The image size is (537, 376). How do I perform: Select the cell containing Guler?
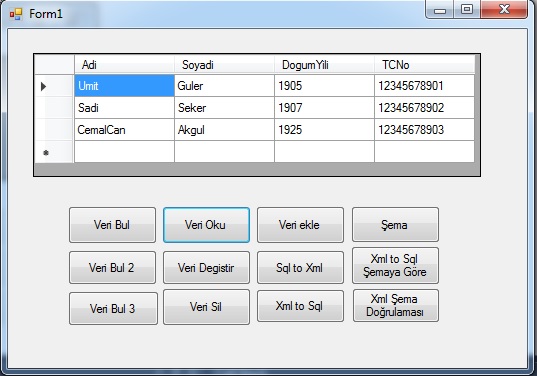click(x=224, y=86)
